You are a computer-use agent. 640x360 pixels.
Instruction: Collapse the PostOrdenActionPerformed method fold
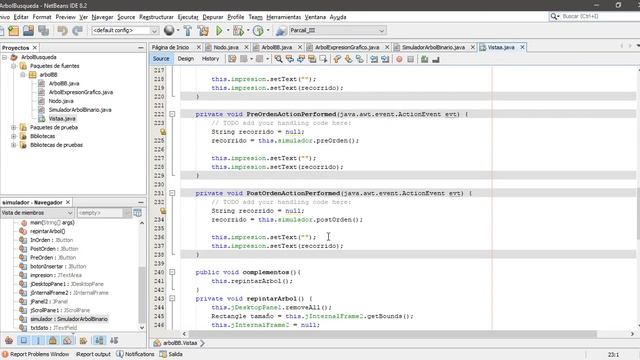(172, 193)
